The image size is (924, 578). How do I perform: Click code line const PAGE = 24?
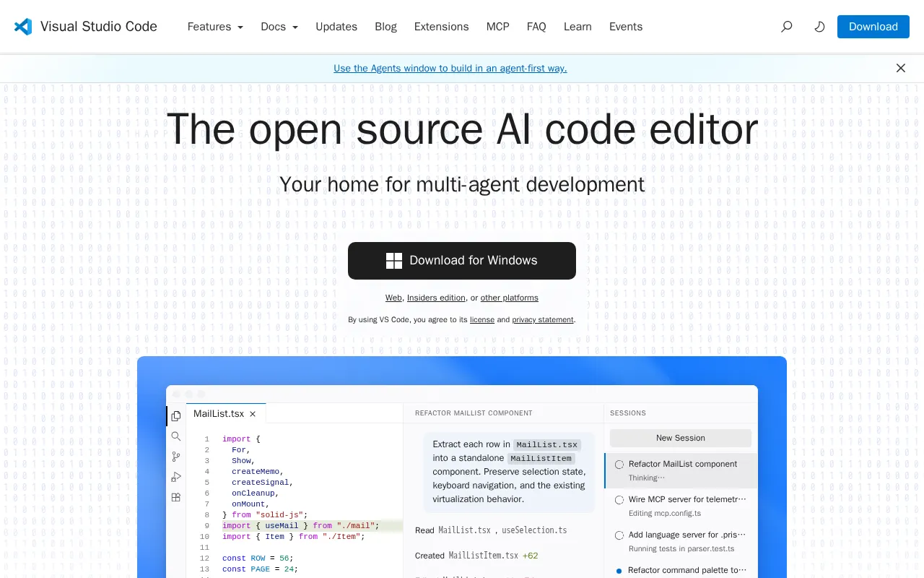pos(260,569)
